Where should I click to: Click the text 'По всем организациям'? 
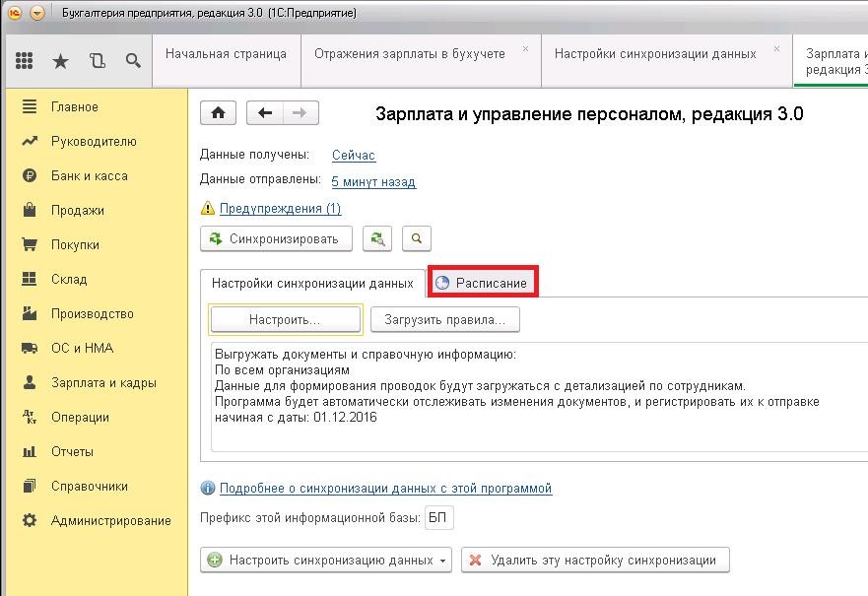283,369
